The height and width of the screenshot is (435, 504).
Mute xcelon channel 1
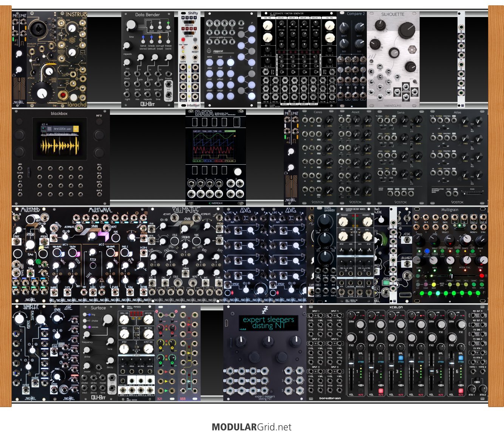click(x=361, y=391)
